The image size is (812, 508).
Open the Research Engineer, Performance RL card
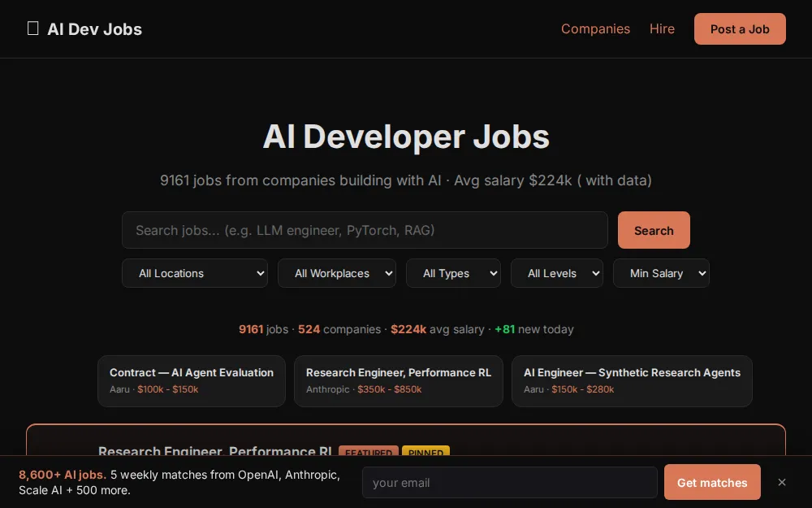pos(398,380)
